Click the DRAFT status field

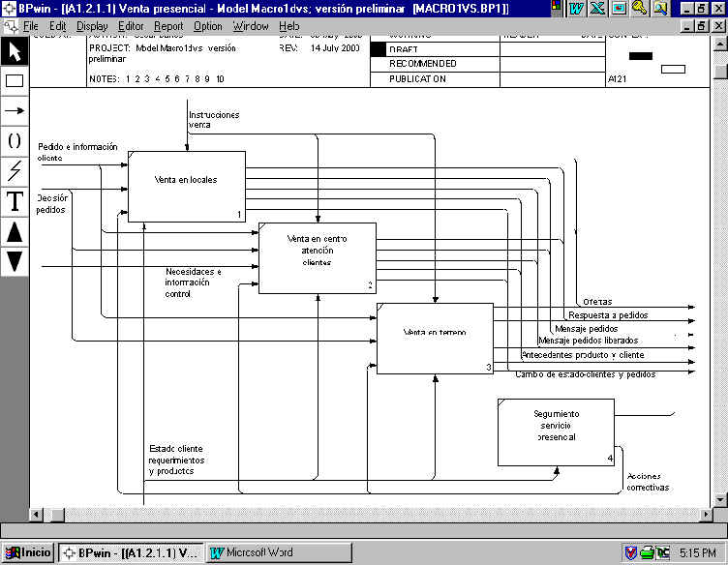click(403, 49)
